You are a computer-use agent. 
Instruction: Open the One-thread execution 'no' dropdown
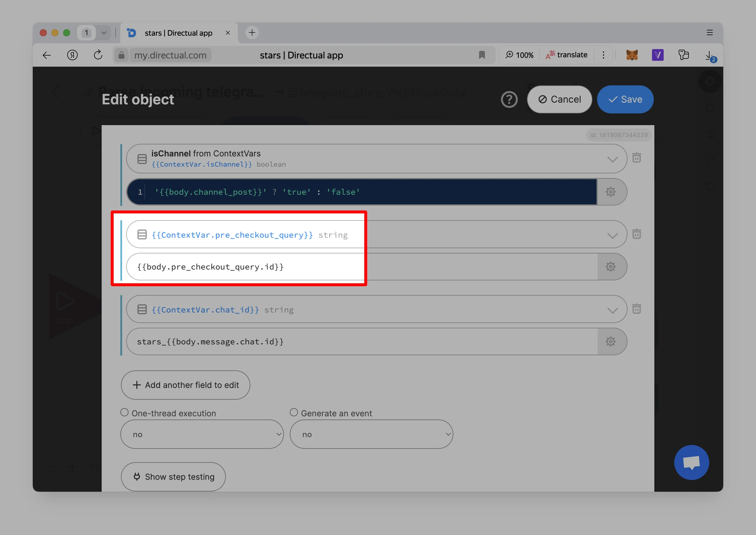[202, 434]
